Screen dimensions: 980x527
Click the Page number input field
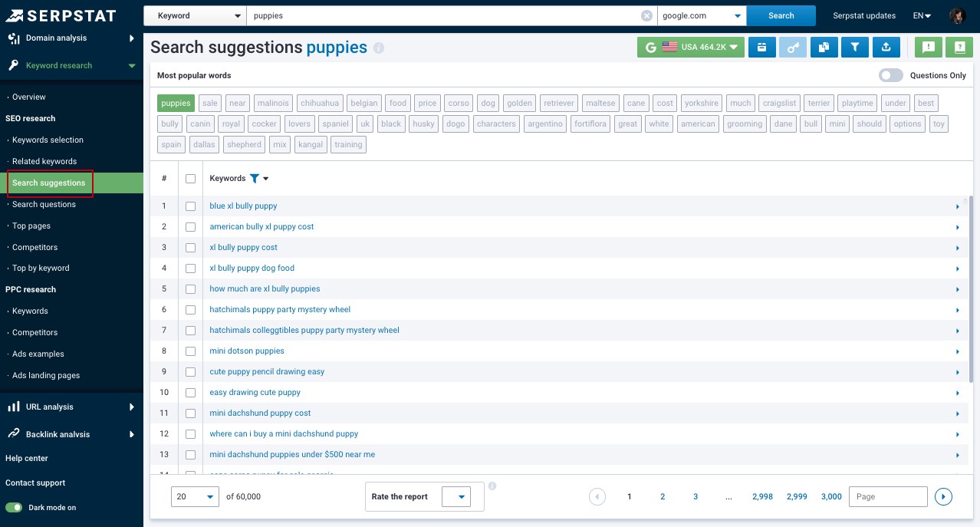point(888,496)
